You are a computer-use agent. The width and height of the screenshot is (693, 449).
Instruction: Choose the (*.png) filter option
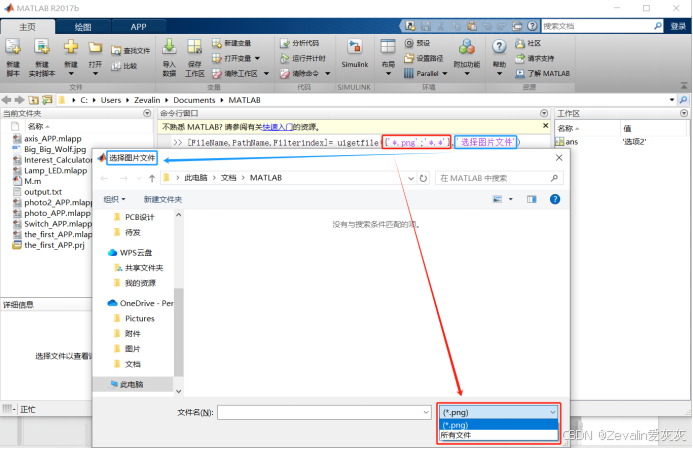tap(499, 425)
